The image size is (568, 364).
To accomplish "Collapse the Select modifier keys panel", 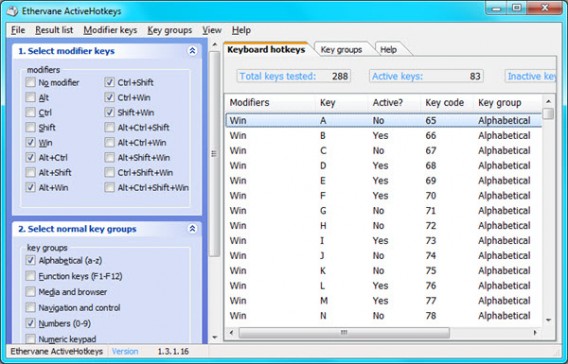I will pyautogui.click(x=192, y=51).
